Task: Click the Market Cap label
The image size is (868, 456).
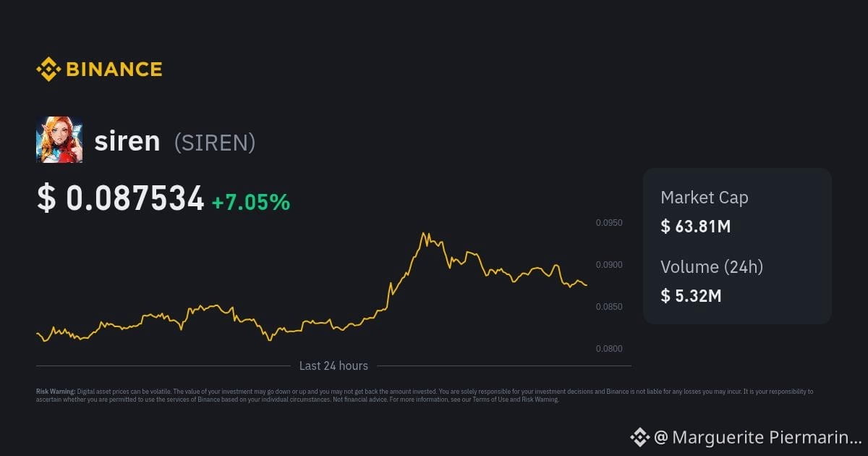Action: pos(705,198)
